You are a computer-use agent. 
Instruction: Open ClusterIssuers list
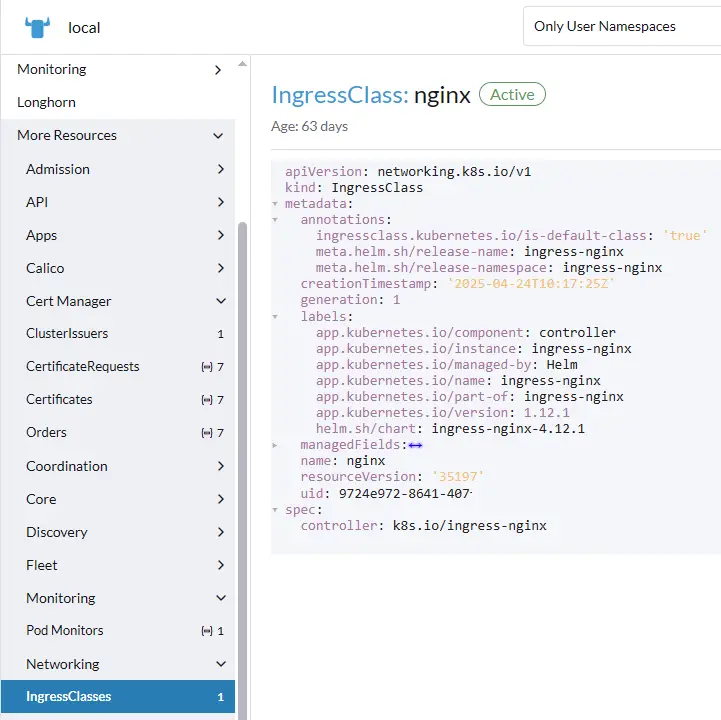[118, 334]
